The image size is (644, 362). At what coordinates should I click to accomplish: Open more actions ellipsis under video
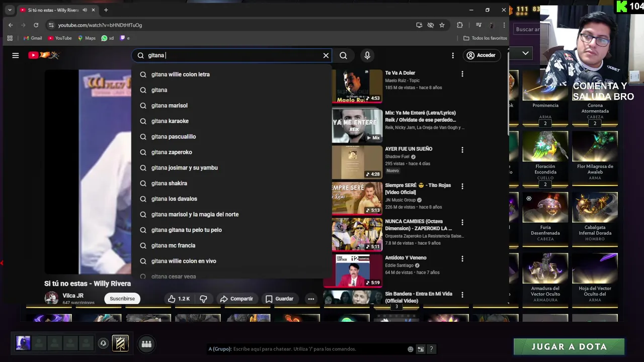(311, 299)
